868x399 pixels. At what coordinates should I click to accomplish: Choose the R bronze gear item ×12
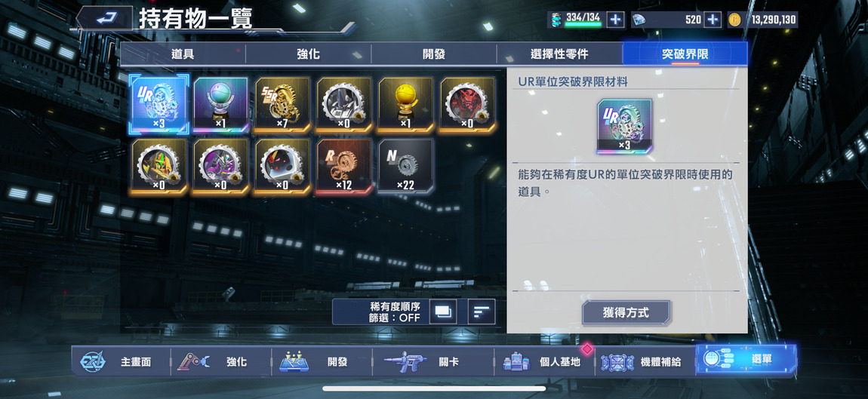click(x=343, y=166)
